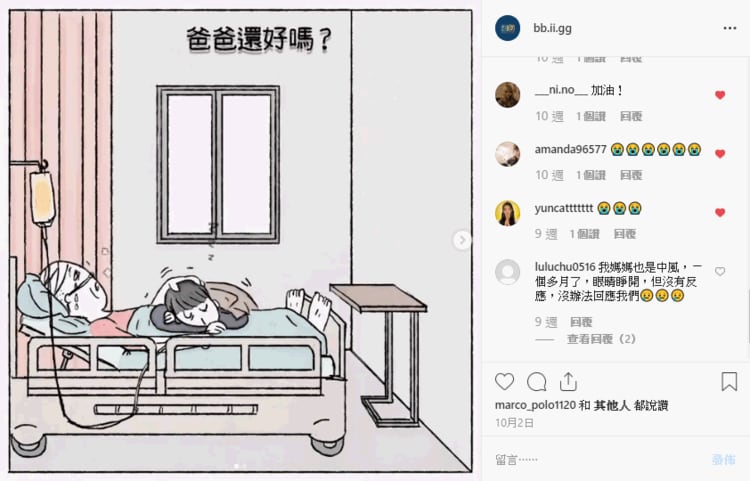Go to next image with arrow
Viewport: 750px width, 481px height.
462,240
